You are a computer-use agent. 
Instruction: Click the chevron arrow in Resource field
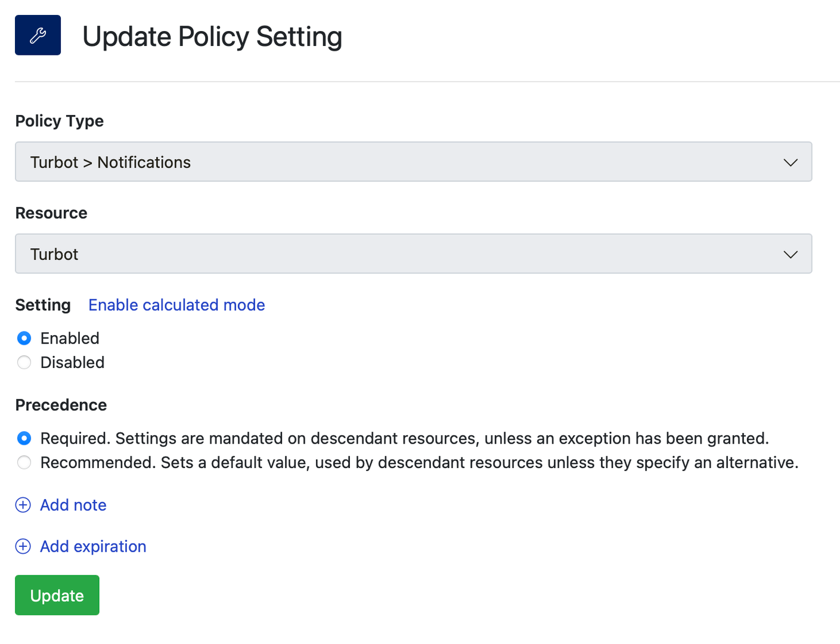790,255
